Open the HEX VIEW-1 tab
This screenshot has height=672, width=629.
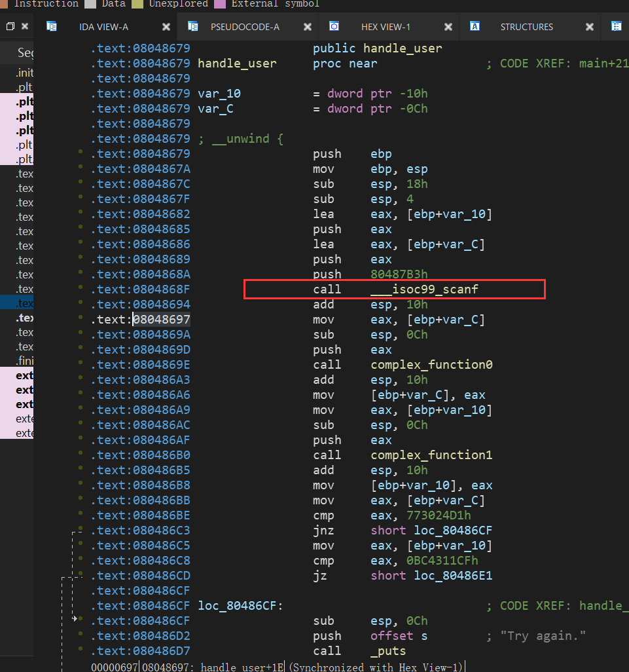pyautogui.click(x=386, y=27)
